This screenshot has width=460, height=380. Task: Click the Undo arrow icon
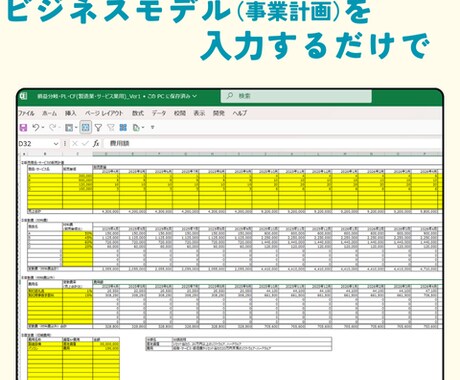(36, 127)
